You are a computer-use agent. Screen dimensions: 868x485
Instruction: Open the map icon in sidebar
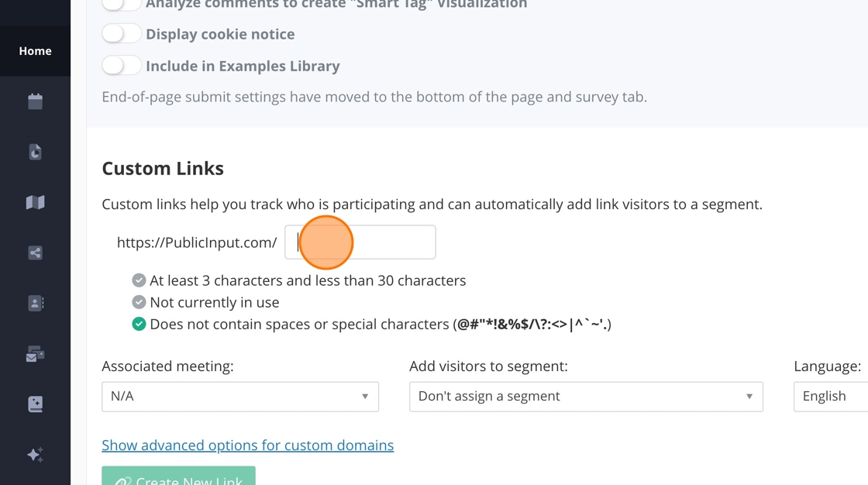click(x=35, y=202)
